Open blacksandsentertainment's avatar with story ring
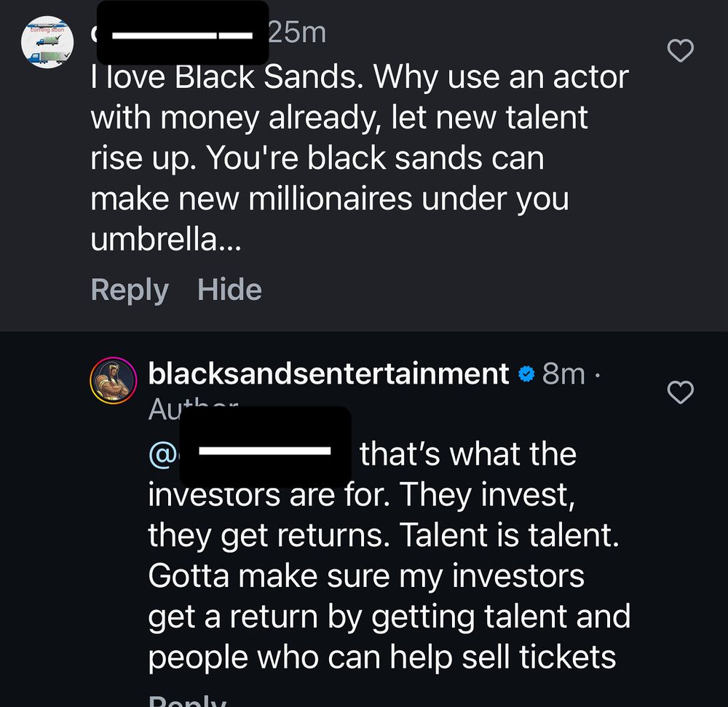Image resolution: width=728 pixels, height=707 pixels. click(x=114, y=381)
